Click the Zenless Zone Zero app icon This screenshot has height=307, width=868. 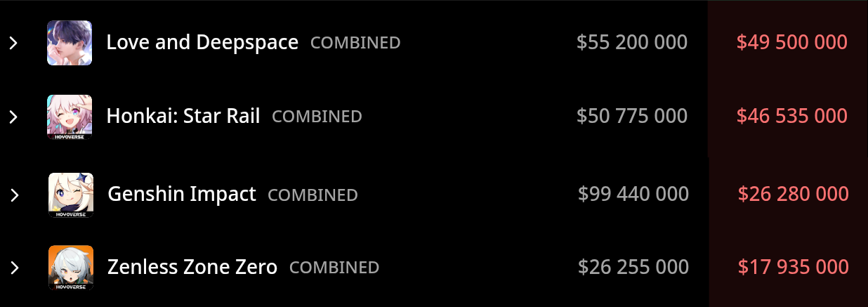(71, 268)
